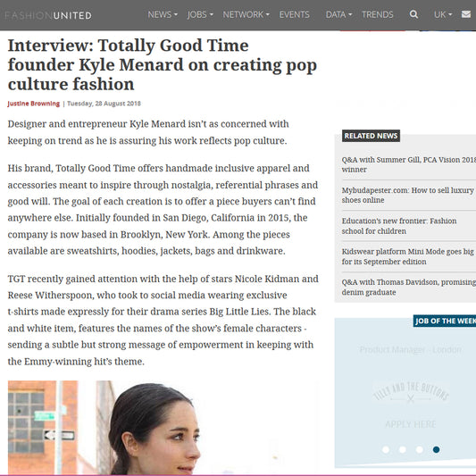Expand the NEWS dropdown menu
The width and height of the screenshot is (476, 476).
pyautogui.click(x=163, y=14)
